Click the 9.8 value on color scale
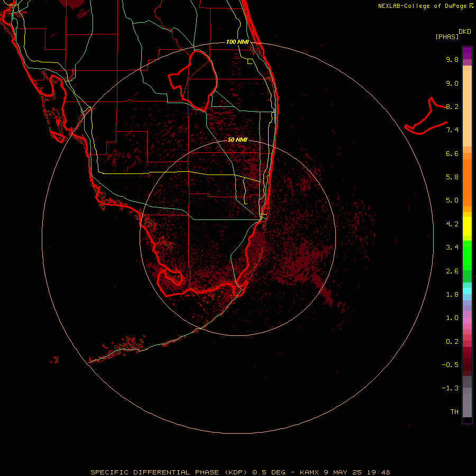 tap(452, 59)
